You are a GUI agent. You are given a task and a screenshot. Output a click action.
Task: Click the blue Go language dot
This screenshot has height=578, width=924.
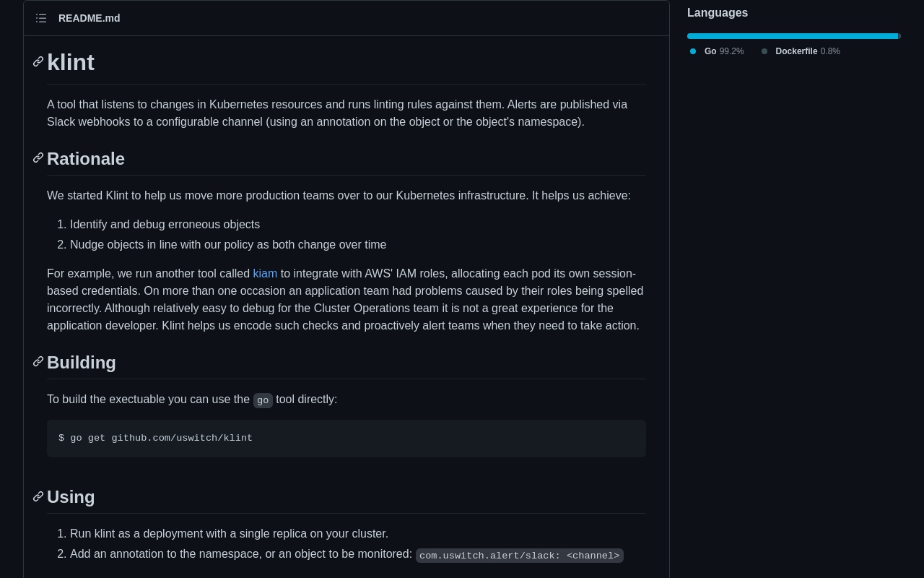coord(693,51)
